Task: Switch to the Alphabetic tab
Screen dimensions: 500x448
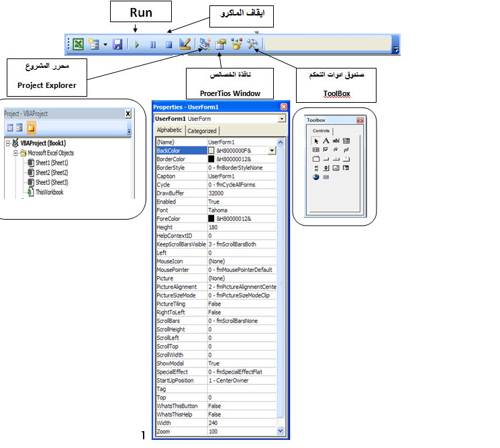Action: point(169,130)
